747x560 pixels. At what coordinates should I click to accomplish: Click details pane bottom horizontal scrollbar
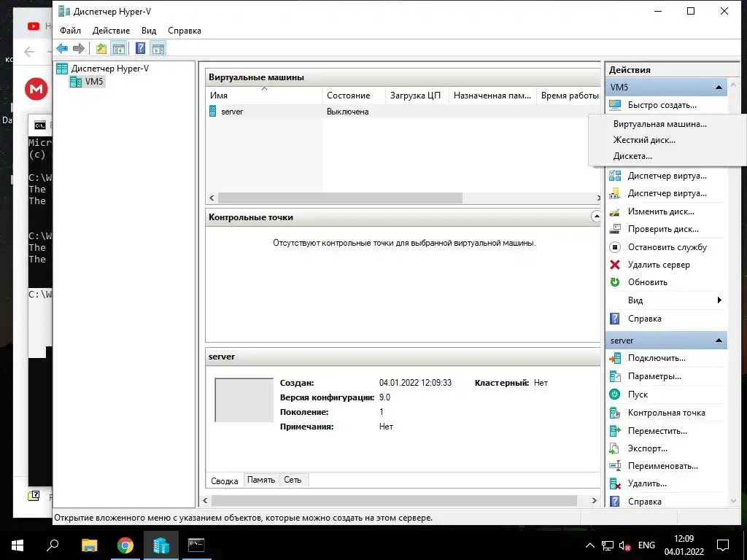(x=394, y=501)
